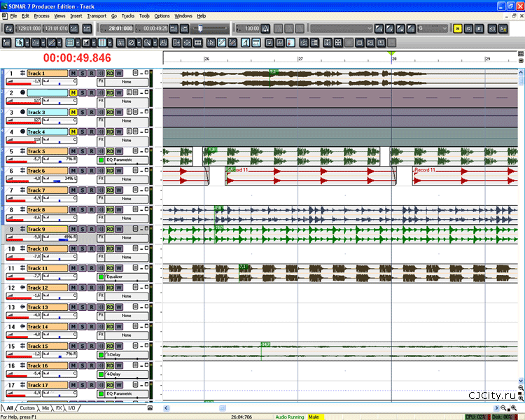Switch to the FX tab
Screen dimensions: 525x420
(59, 408)
